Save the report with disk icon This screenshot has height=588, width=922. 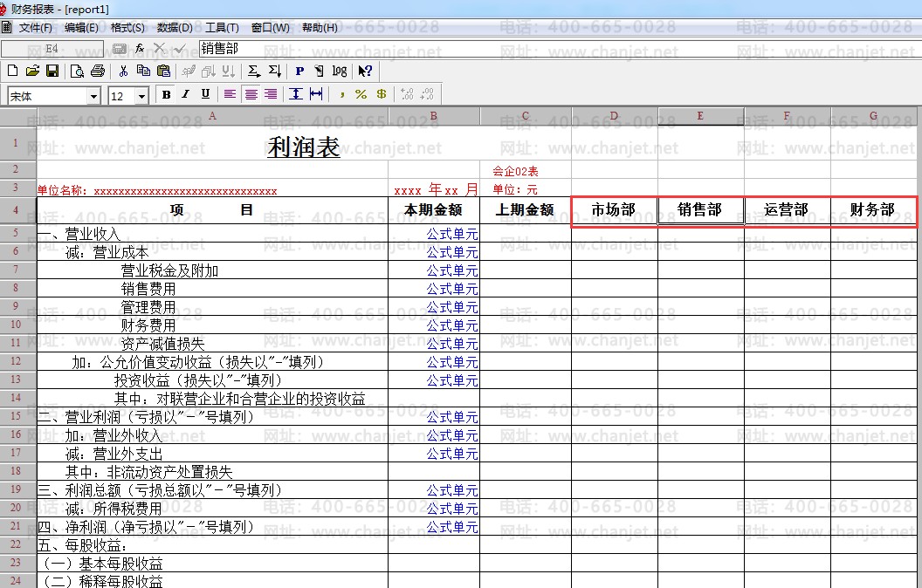click(x=52, y=71)
